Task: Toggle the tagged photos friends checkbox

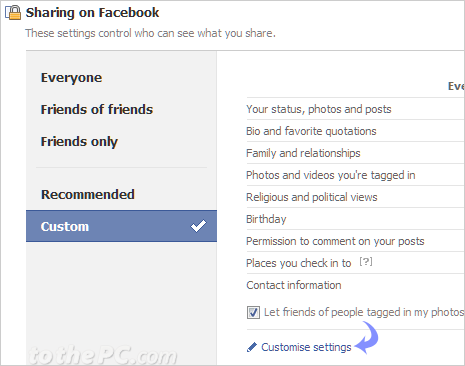Action: [253, 313]
